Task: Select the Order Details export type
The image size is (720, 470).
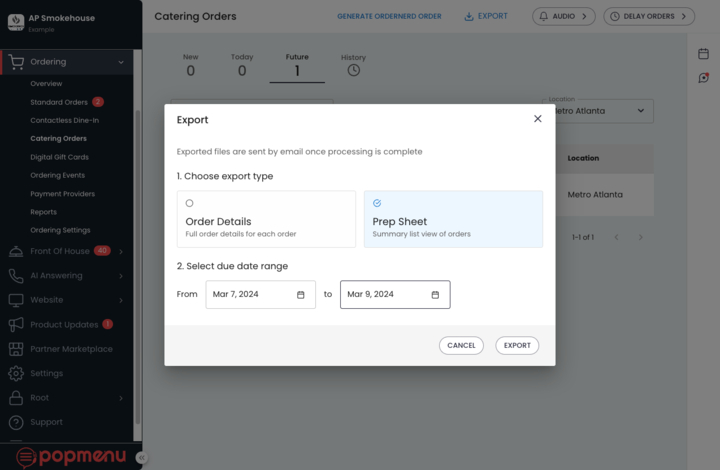Action: 266,219
